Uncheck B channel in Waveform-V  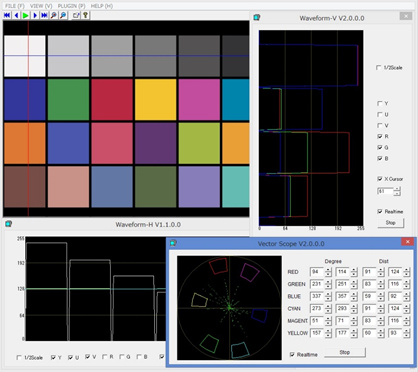tap(379, 158)
